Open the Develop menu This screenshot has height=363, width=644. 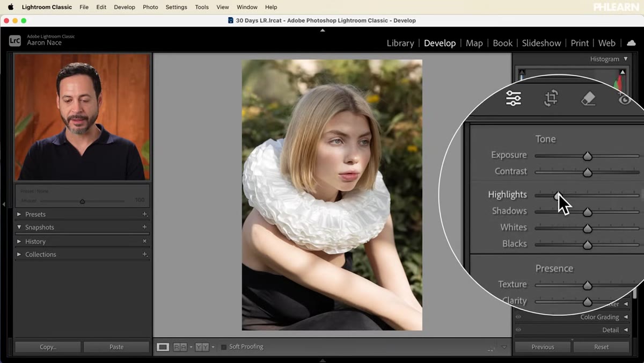[125, 7]
